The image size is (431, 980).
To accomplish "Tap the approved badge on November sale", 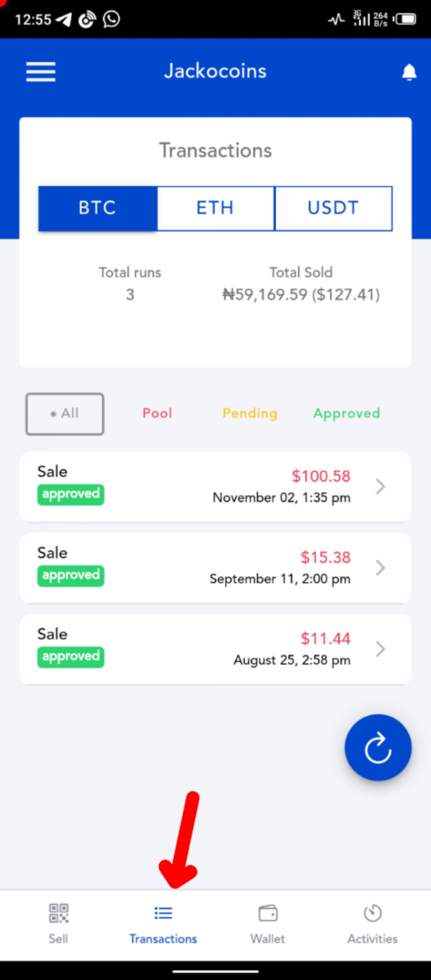I will 70,494.
